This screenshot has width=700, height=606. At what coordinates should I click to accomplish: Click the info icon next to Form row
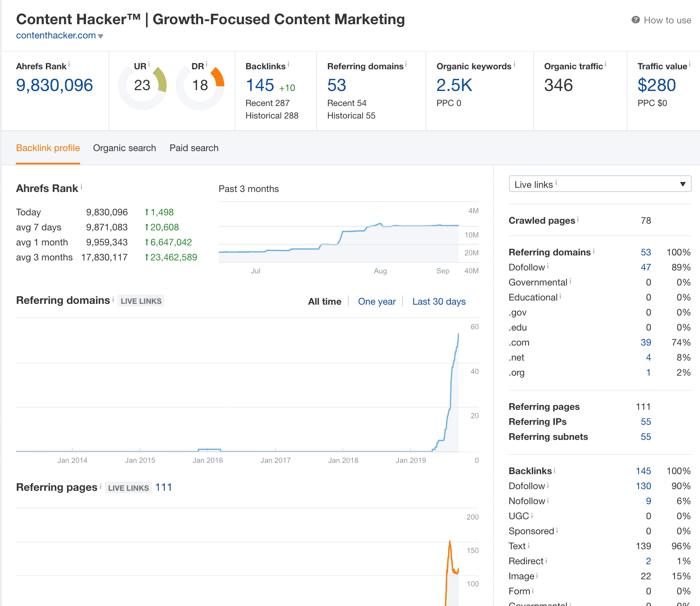coord(533,591)
